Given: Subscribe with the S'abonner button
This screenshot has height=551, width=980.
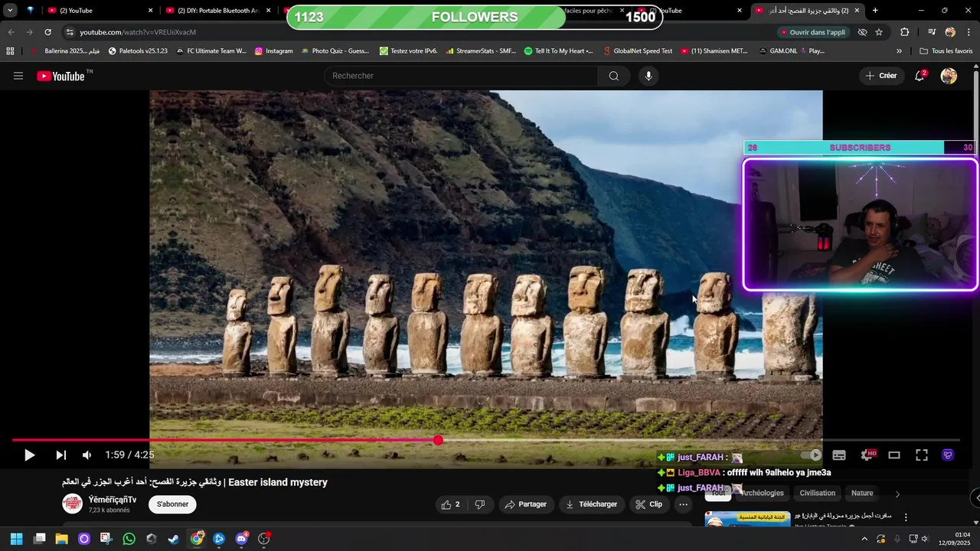Looking at the screenshot, I should tap(172, 504).
